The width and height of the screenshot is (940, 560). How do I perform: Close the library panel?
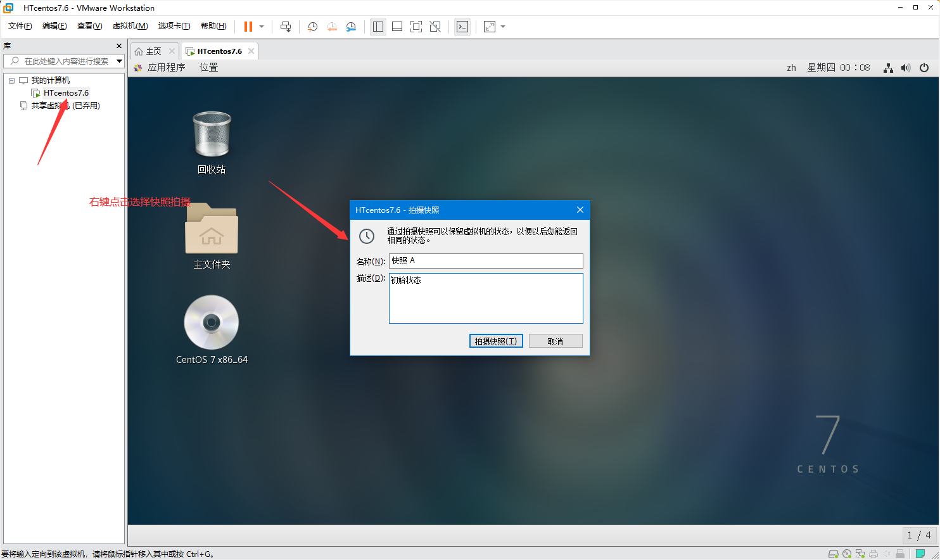(x=119, y=46)
